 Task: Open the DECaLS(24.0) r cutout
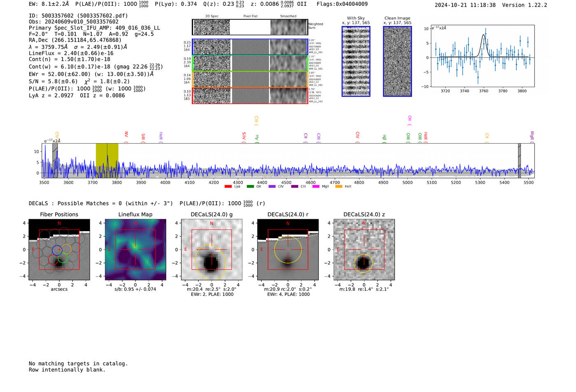click(288, 249)
